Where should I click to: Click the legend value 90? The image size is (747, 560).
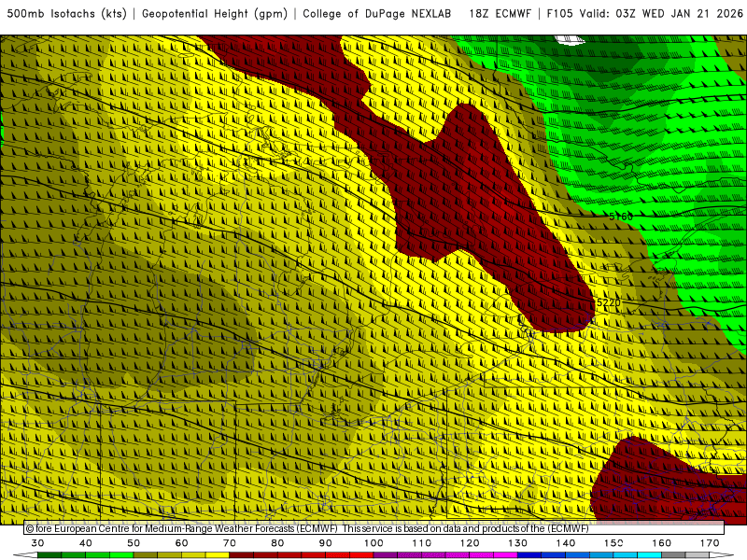pos(325,543)
